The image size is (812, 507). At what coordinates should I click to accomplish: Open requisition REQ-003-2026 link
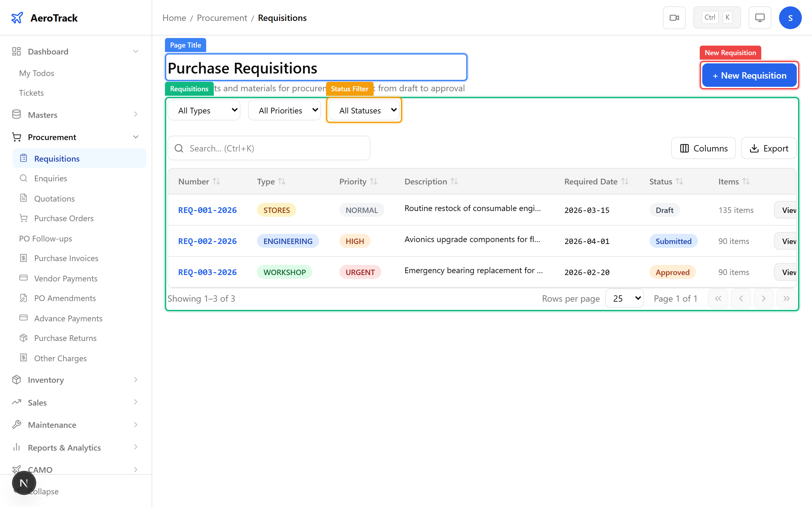207,272
